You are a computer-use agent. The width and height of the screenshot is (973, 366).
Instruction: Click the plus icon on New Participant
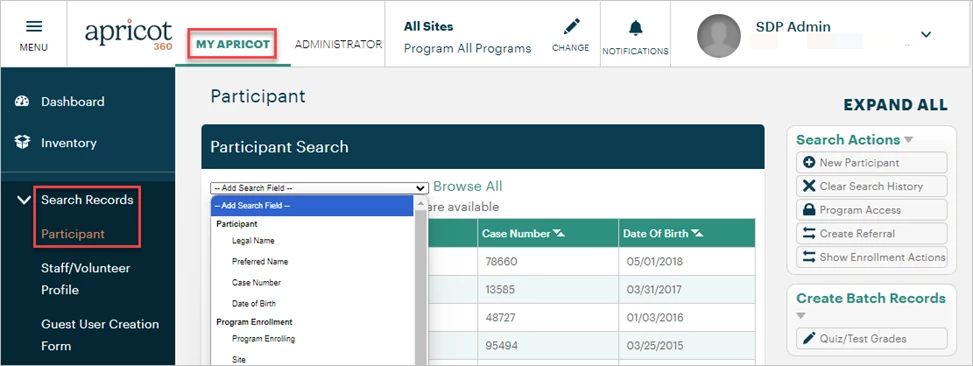[809, 163]
